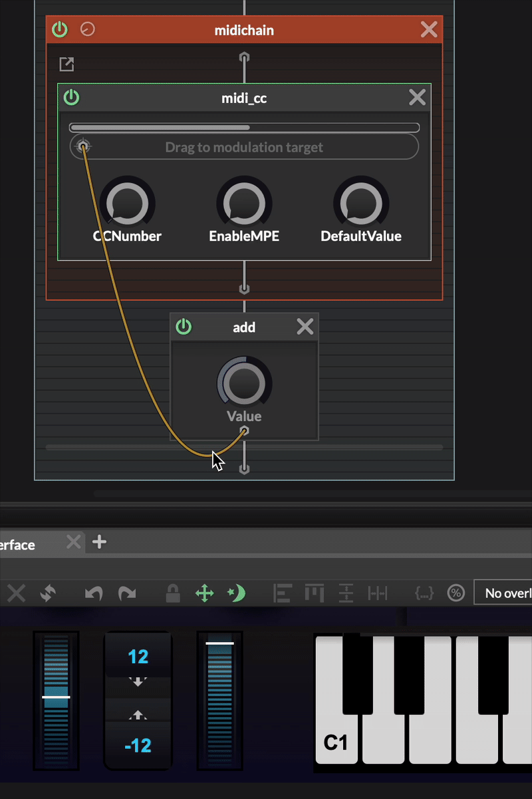The image size is (532, 799).
Task: Click the modulation drag target icon
Action: click(82, 146)
